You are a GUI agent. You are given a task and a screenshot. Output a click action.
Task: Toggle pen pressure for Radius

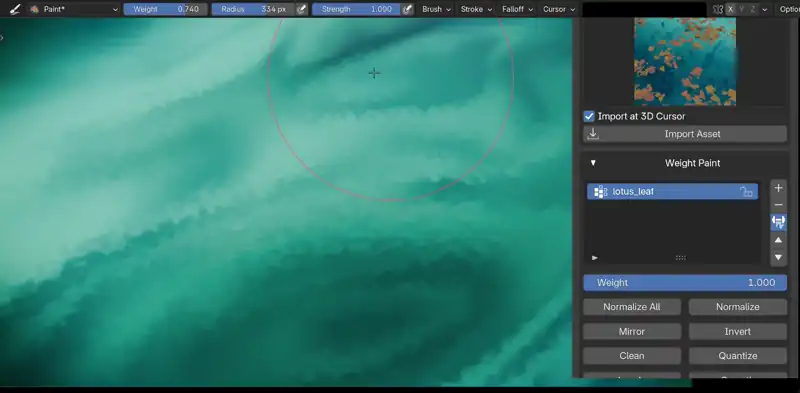pyautogui.click(x=302, y=9)
